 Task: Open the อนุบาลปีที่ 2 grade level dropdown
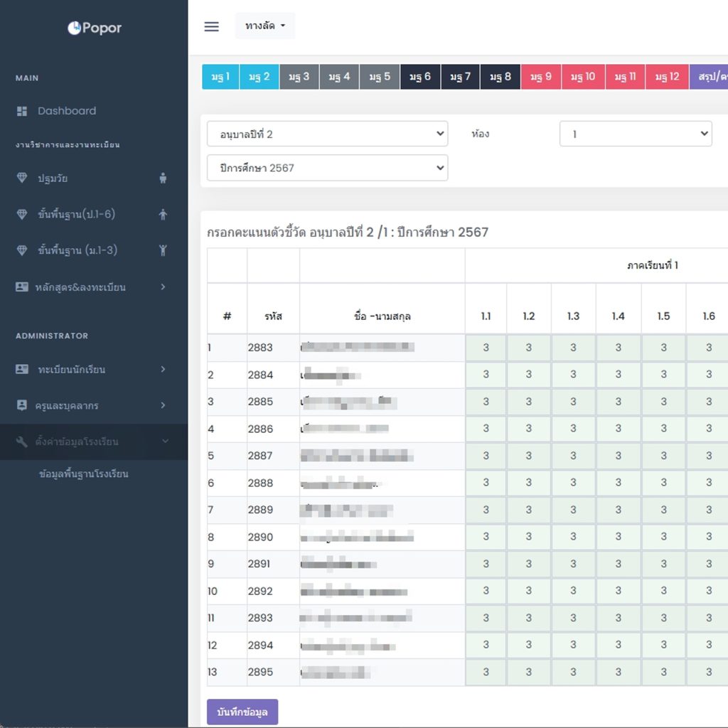[327, 134]
